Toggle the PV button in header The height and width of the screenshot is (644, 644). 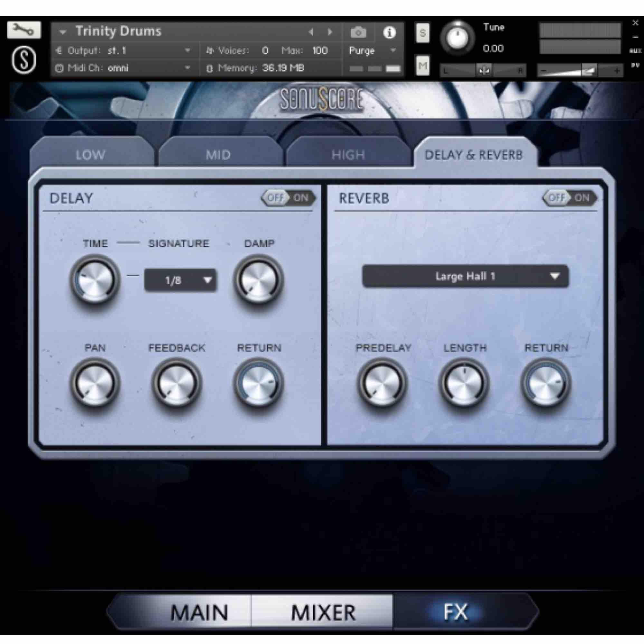(635, 66)
